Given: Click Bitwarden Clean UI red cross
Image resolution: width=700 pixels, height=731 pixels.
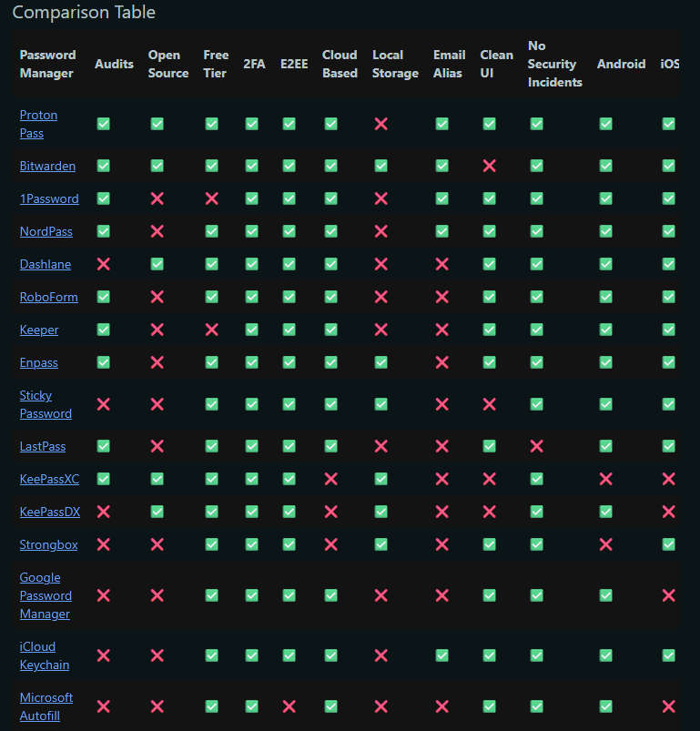Looking at the screenshot, I should click(490, 166).
